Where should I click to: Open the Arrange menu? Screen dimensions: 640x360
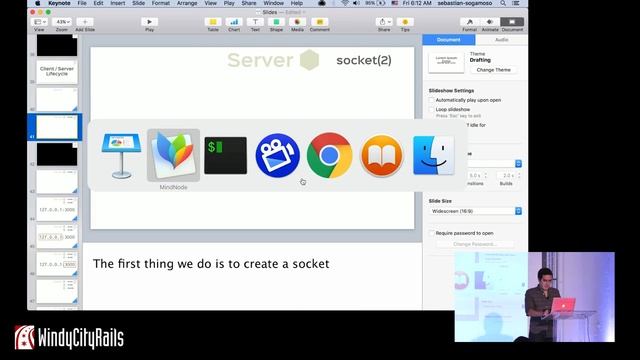[187, 3]
